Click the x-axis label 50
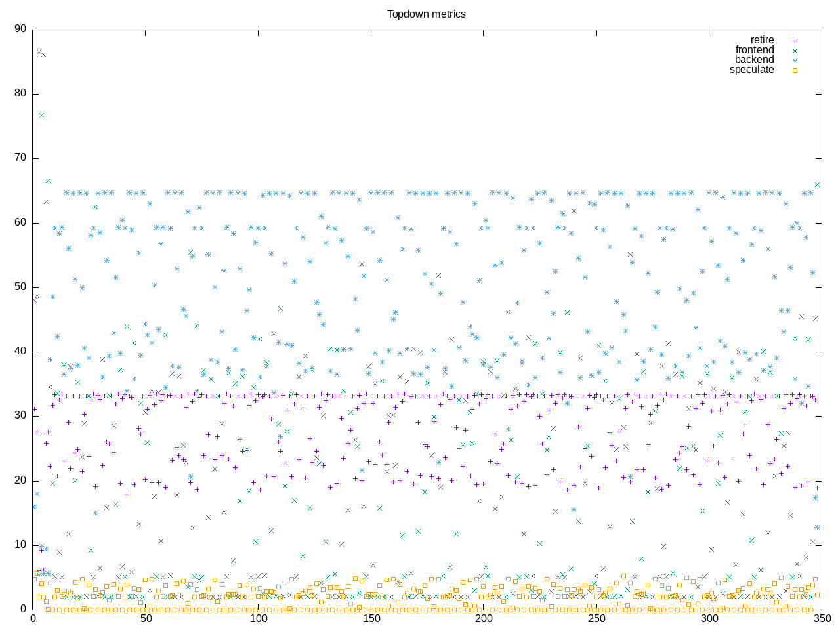This screenshot has width=840, height=630. [146, 619]
